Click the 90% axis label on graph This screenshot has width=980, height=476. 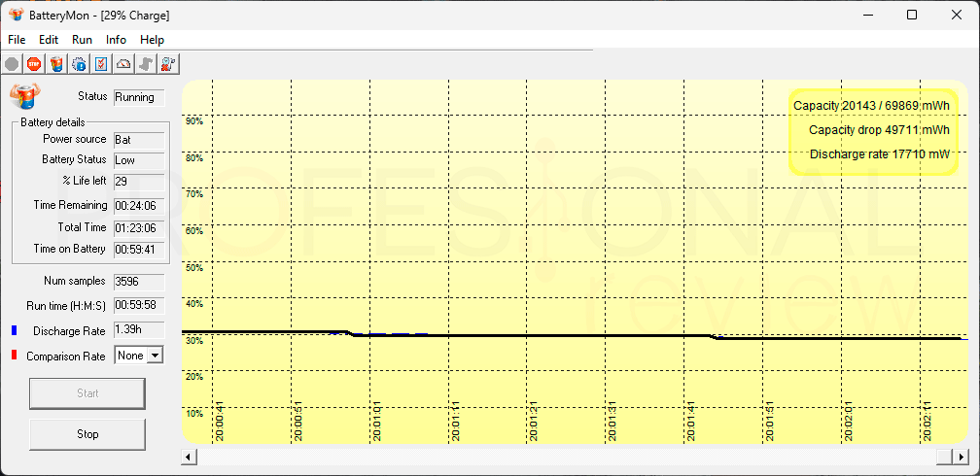tap(194, 120)
